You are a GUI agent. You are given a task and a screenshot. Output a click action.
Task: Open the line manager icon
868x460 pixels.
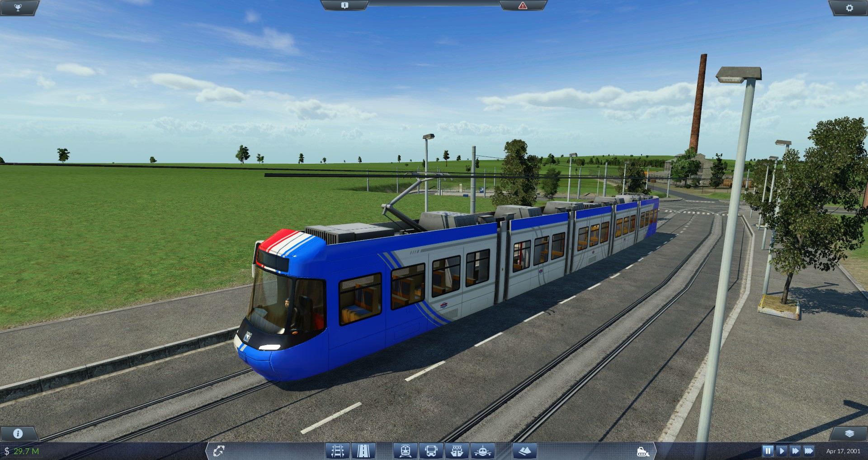(x=219, y=451)
